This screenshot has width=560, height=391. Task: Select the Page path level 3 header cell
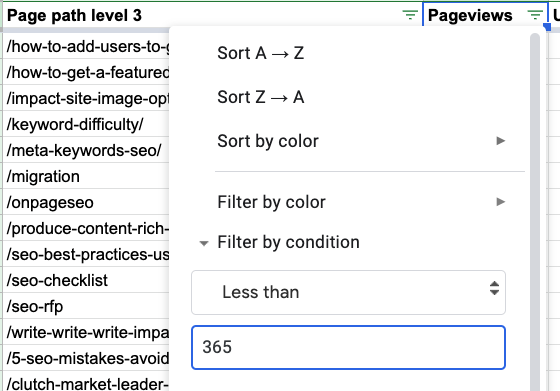(x=212, y=15)
